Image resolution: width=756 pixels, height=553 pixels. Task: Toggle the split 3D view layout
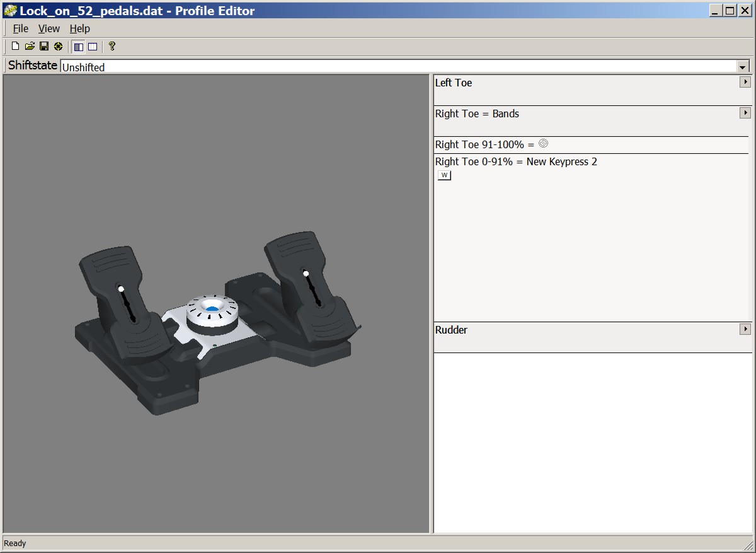click(79, 46)
